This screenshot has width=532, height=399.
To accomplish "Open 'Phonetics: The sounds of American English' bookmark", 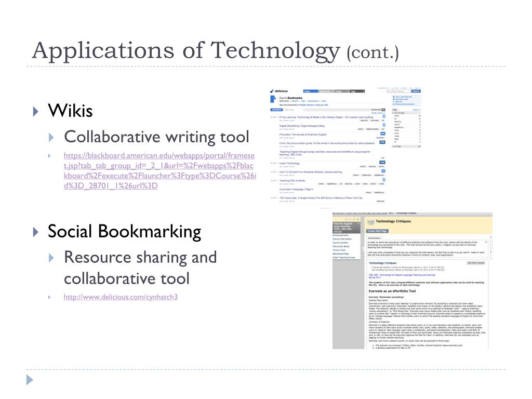I will [x=303, y=135].
